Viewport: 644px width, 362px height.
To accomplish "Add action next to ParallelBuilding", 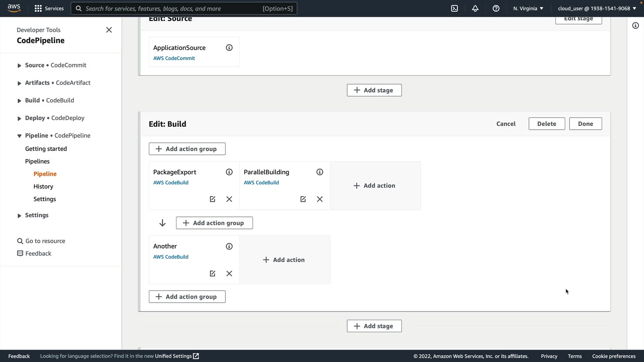I will (375, 186).
